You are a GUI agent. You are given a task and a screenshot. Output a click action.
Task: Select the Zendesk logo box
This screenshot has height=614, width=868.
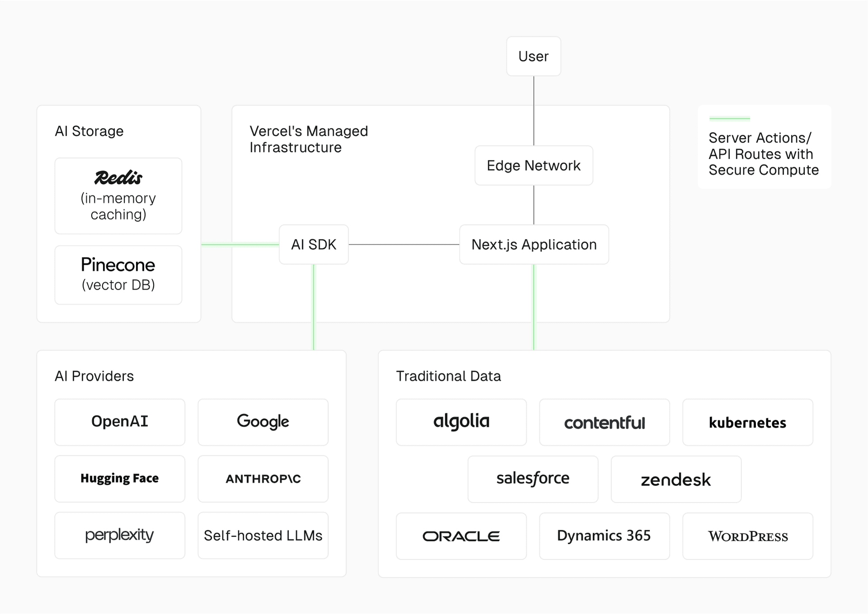click(x=676, y=479)
